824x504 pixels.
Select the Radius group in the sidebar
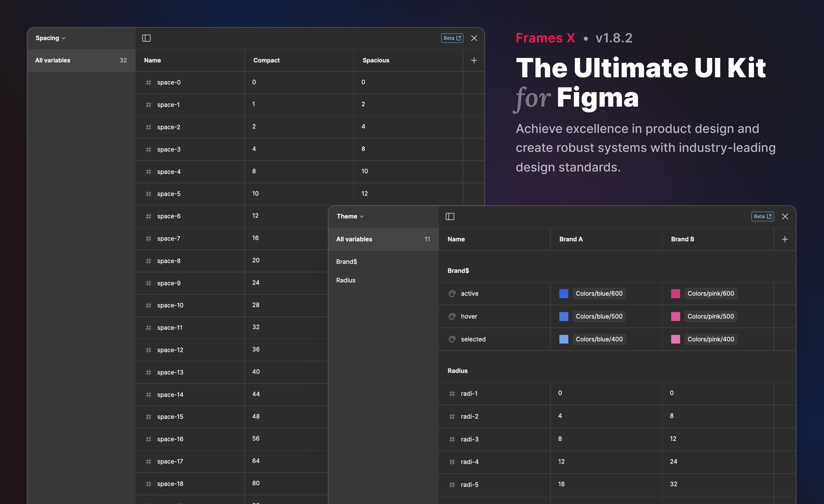[x=345, y=280]
